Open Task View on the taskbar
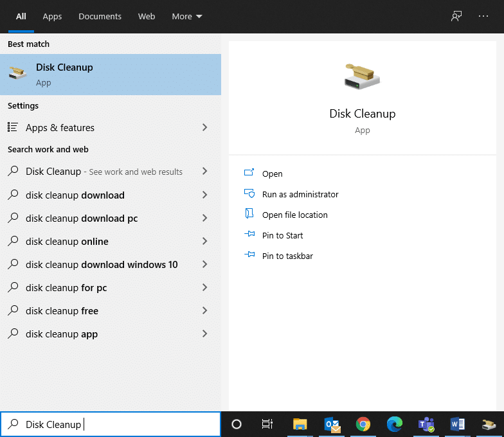 (x=267, y=424)
